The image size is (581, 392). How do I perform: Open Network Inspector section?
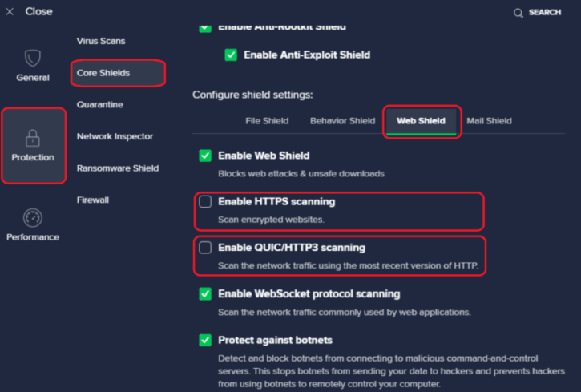click(115, 136)
